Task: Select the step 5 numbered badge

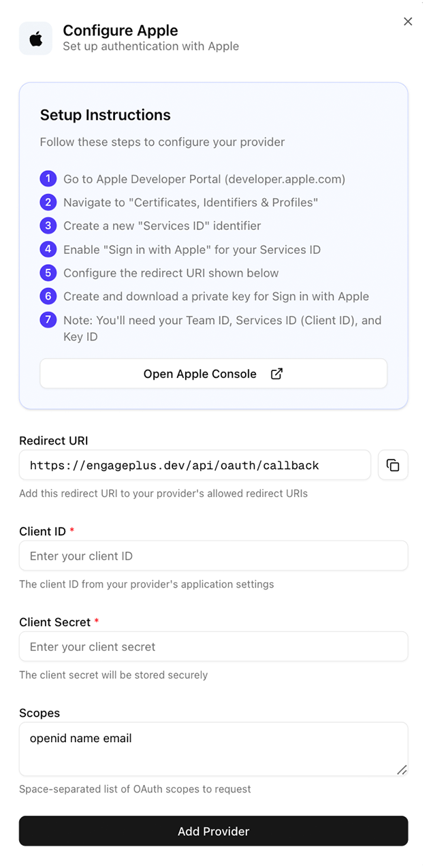Action: pyautogui.click(x=48, y=273)
